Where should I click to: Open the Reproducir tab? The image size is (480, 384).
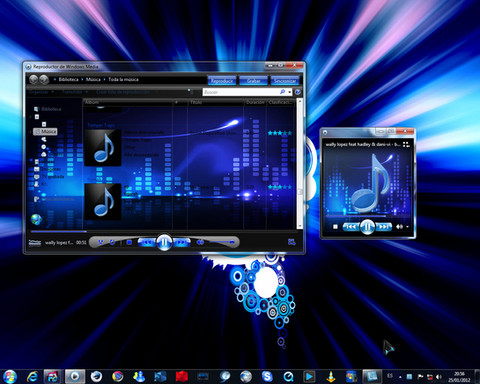tap(222, 81)
